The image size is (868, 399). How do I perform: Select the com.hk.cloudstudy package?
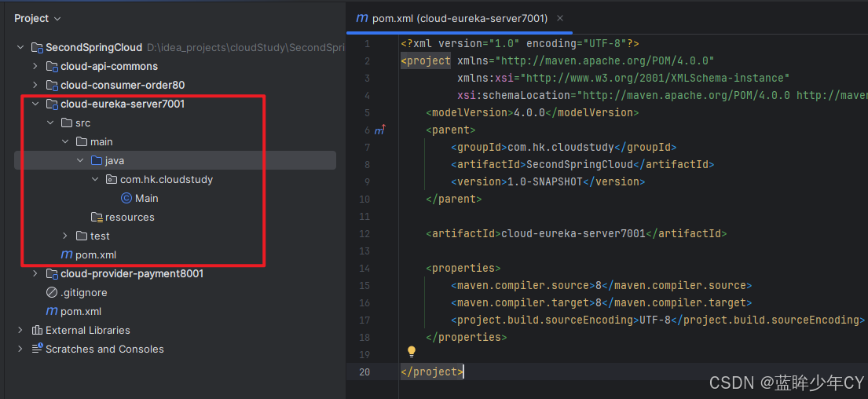[x=166, y=179]
